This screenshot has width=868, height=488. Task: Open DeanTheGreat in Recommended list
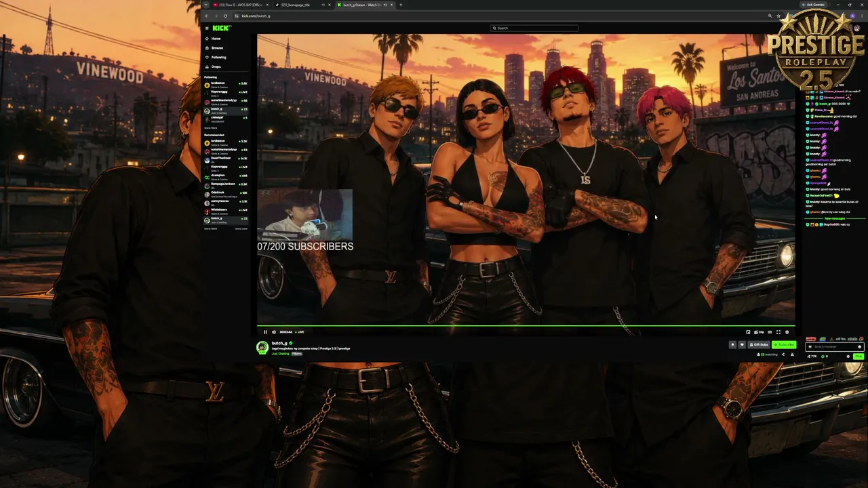pyautogui.click(x=227, y=159)
